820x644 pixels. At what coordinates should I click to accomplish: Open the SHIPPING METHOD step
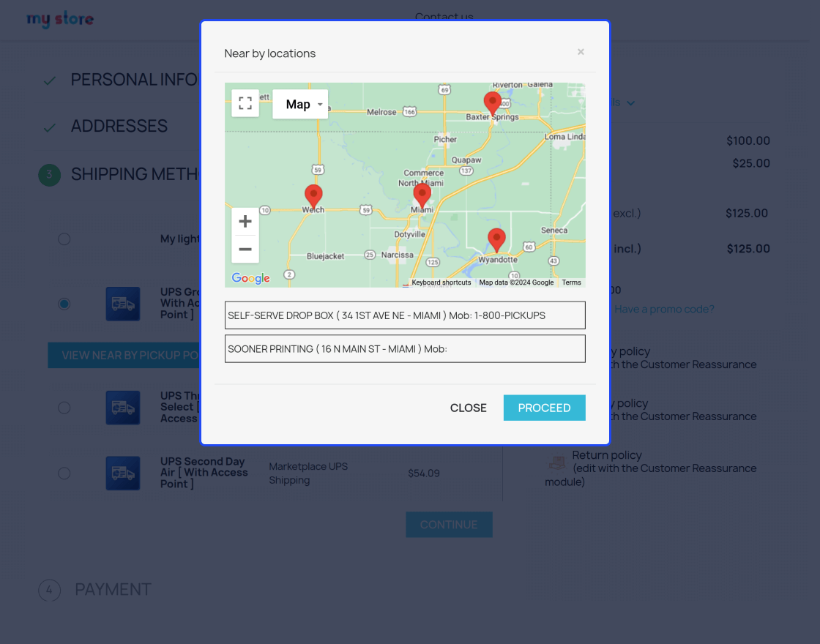pos(135,174)
